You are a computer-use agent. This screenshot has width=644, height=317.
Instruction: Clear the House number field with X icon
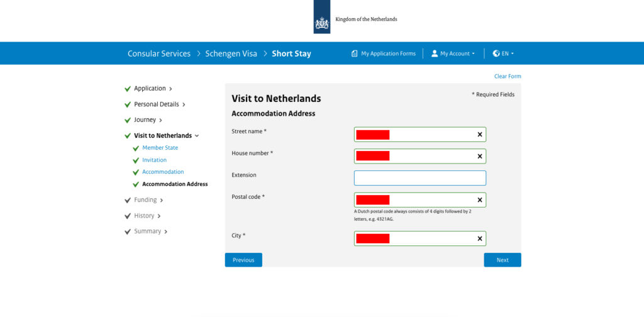pyautogui.click(x=480, y=156)
